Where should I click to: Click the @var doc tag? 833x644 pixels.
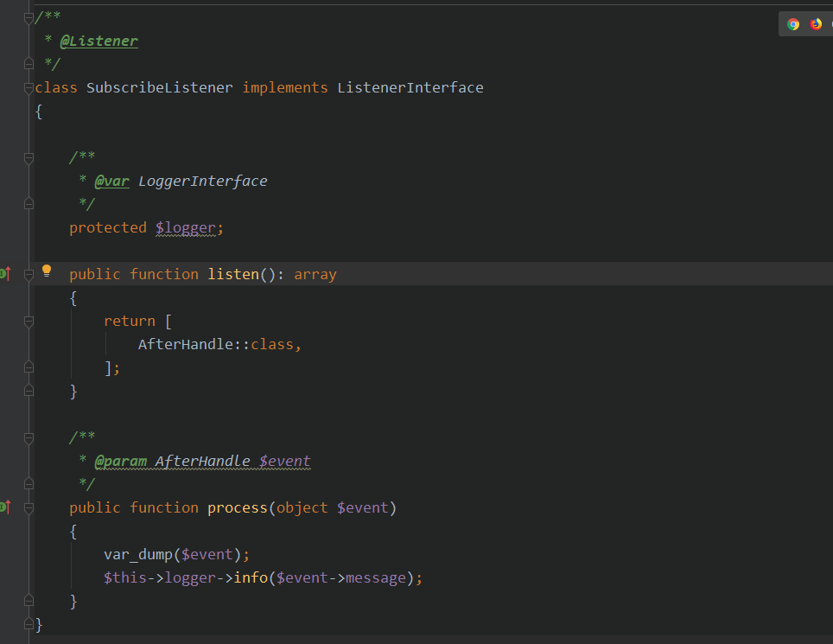coord(112,182)
